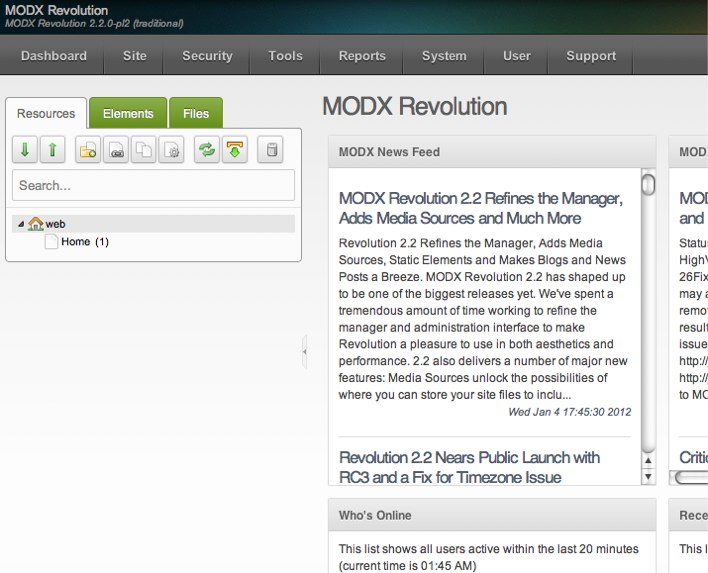
Task: Open the System menu
Action: [444, 56]
